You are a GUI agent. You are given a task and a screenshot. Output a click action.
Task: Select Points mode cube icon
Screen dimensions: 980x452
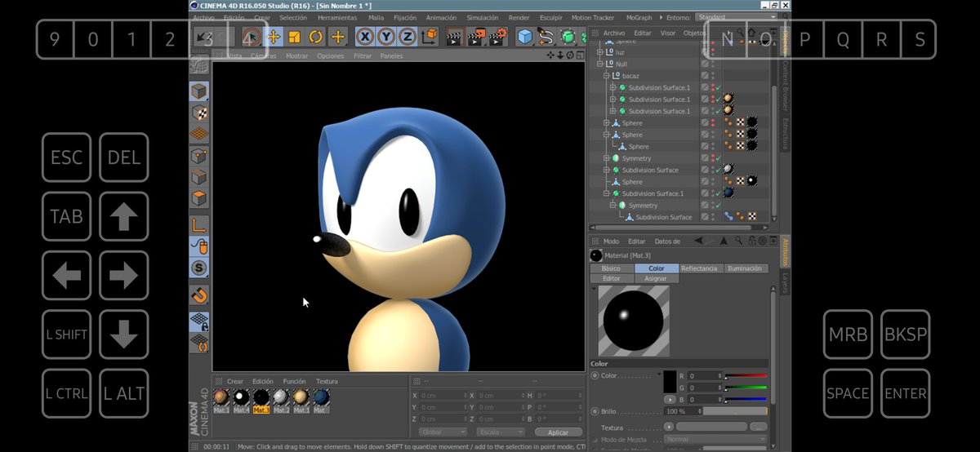pos(198,155)
